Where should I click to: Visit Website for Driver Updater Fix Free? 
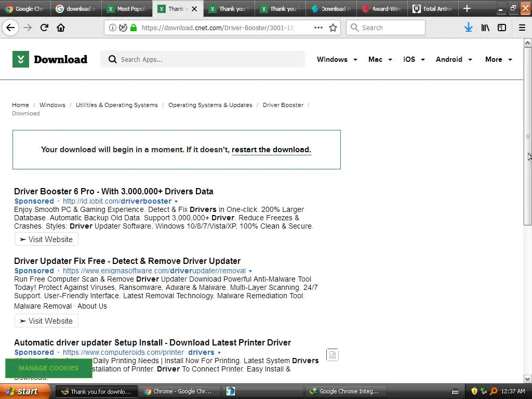click(46, 321)
